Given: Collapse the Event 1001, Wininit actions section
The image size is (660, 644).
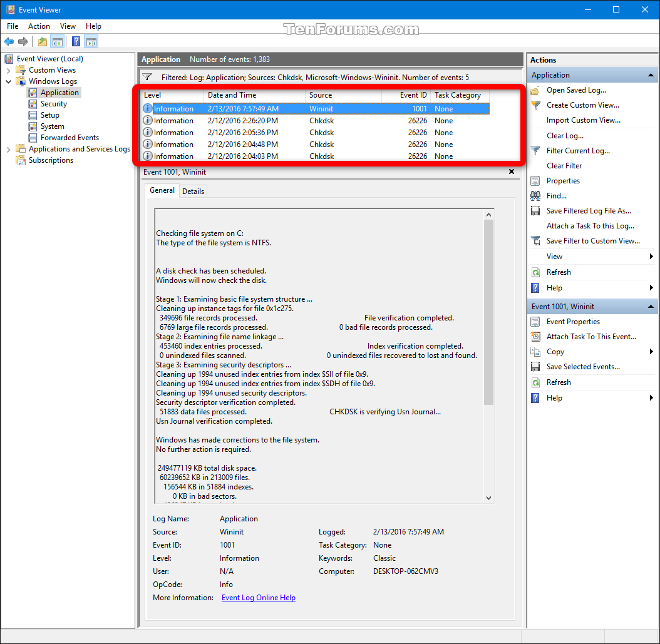Looking at the screenshot, I should (x=650, y=306).
